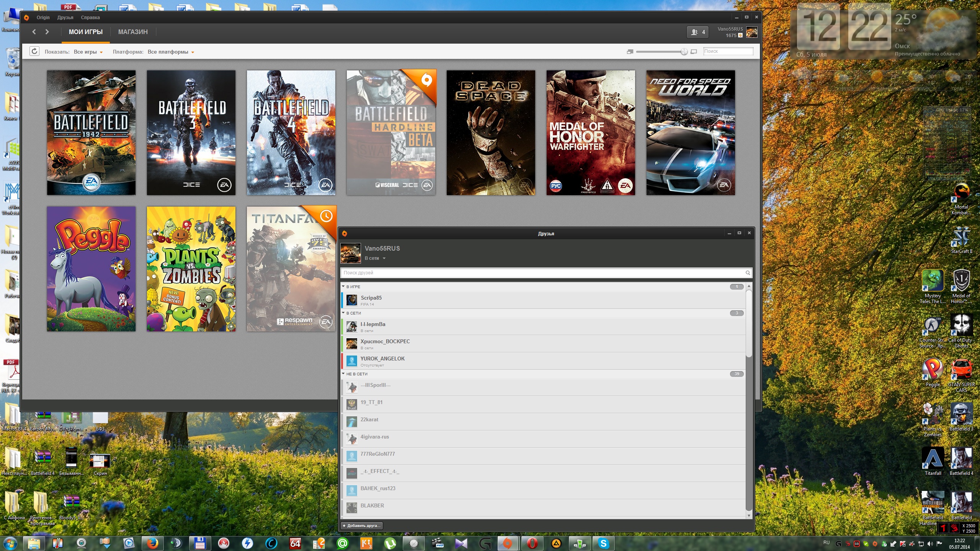Click the game library search field
Screen dimensions: 980x551
click(x=728, y=51)
